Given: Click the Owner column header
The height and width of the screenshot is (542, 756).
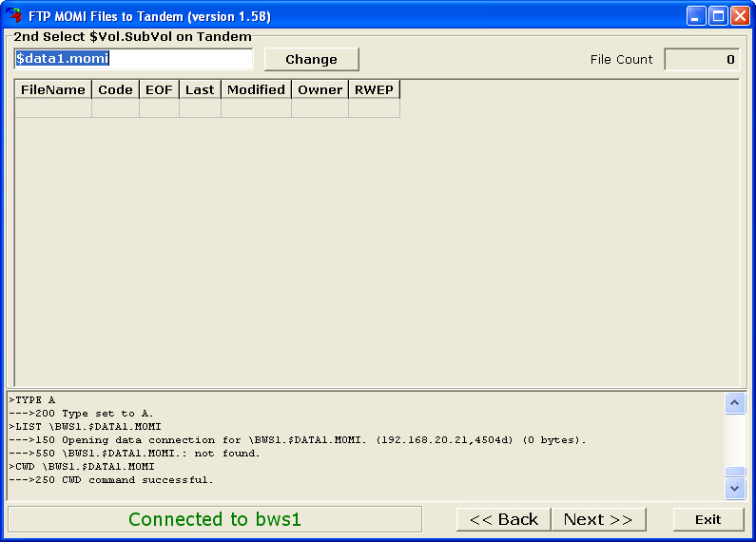Looking at the screenshot, I should pyautogui.click(x=320, y=89).
